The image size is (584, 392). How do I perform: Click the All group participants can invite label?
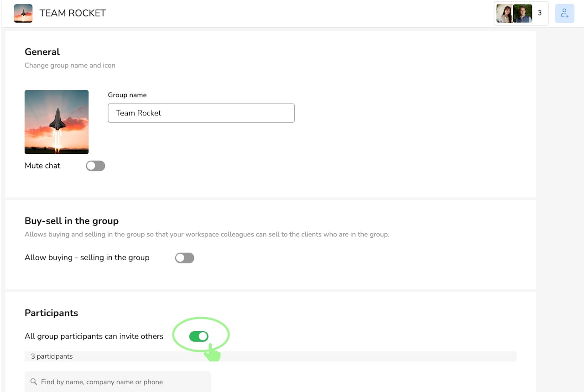click(x=94, y=336)
